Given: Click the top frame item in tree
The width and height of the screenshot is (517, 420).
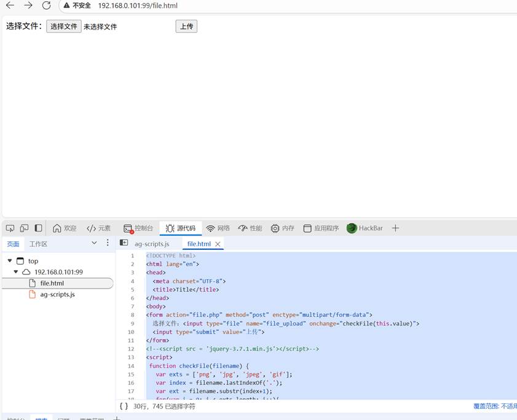Looking at the screenshot, I should [33, 261].
